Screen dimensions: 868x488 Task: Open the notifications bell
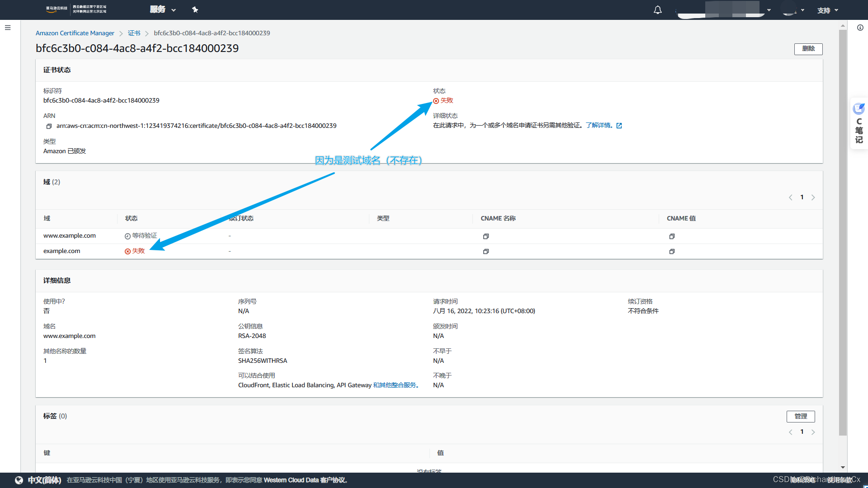point(658,10)
